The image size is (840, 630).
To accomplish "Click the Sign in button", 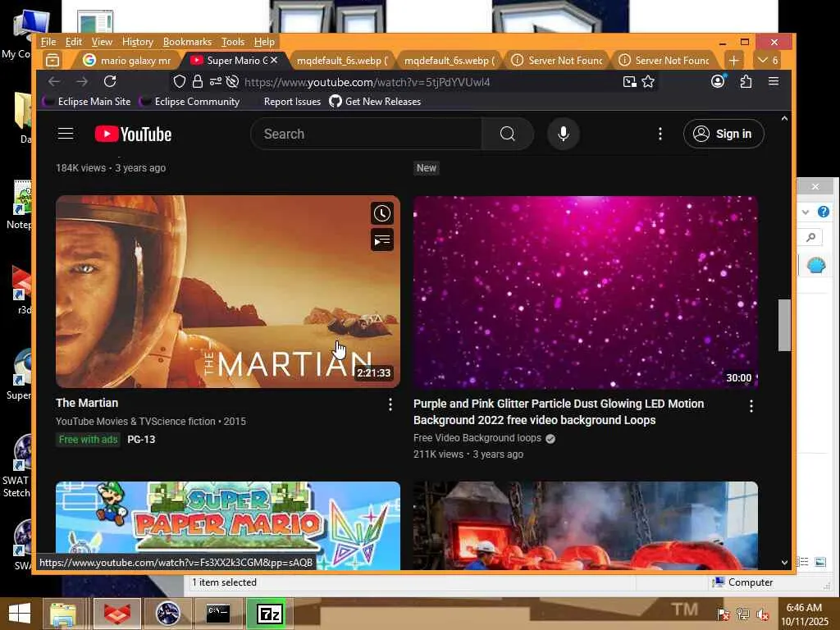I will click(x=724, y=134).
